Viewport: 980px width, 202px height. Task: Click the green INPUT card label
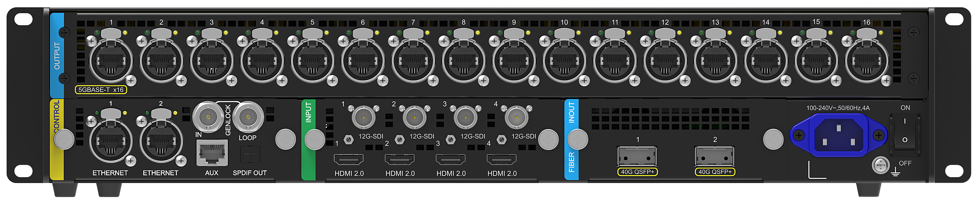(x=309, y=140)
